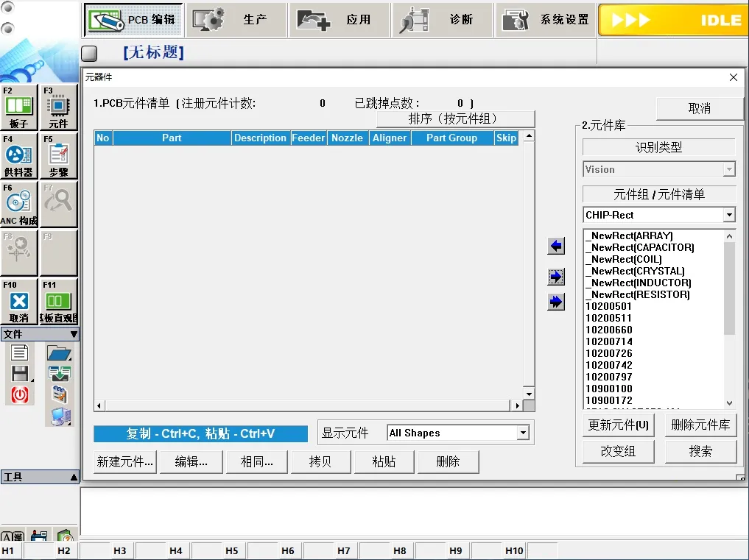This screenshot has height=560, width=749.
Task: Click the floppy disk save icon
Action: [x=19, y=373]
